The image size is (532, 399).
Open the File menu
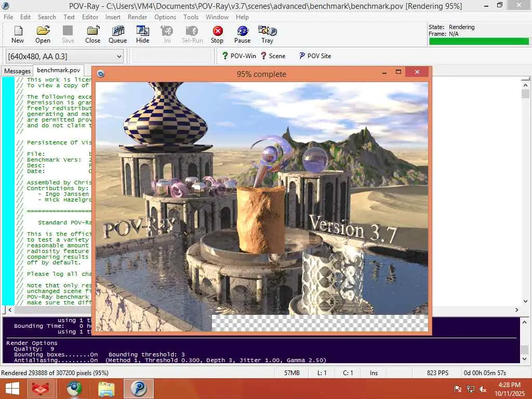point(8,17)
